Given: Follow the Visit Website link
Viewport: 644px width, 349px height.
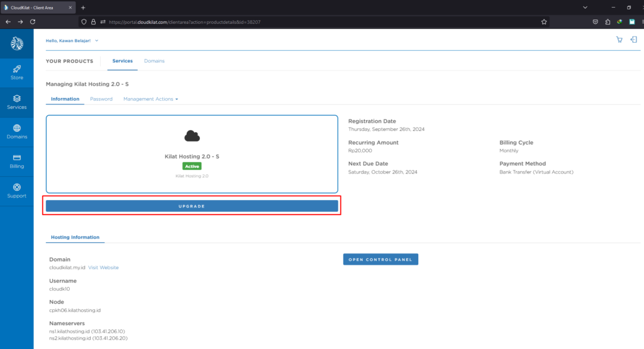Looking at the screenshot, I should click(x=103, y=267).
